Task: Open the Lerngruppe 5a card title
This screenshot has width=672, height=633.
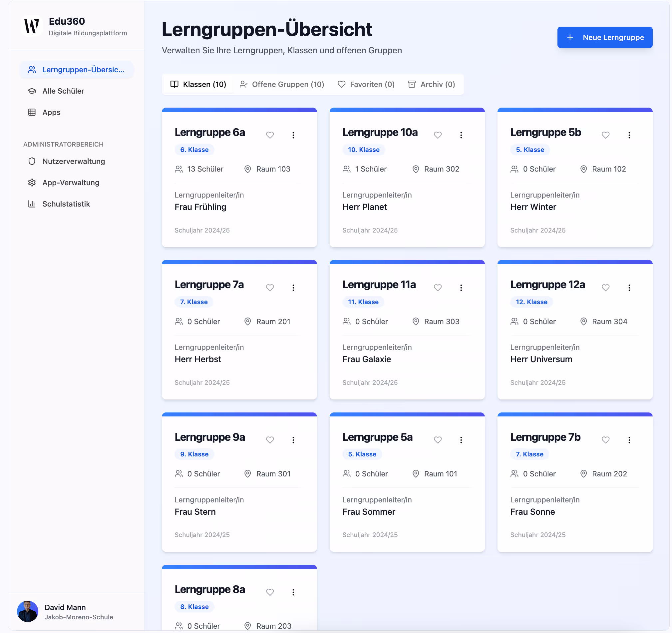Action: pos(377,437)
